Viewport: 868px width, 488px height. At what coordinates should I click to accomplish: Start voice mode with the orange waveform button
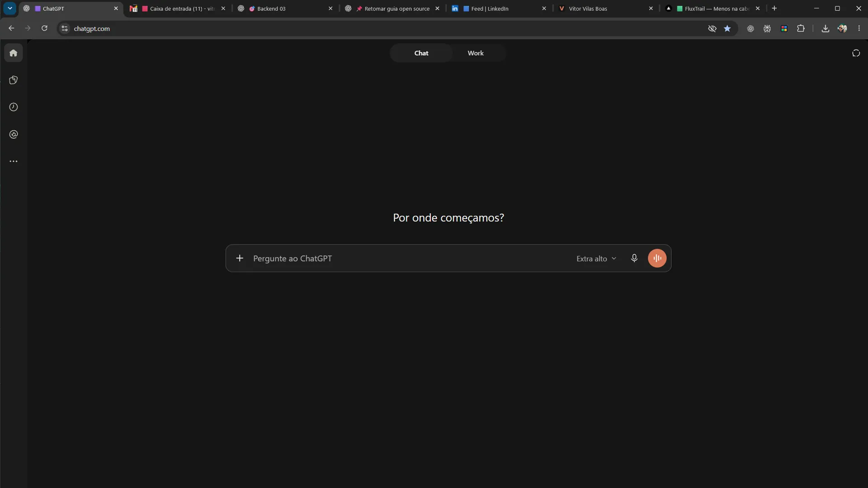coord(657,258)
